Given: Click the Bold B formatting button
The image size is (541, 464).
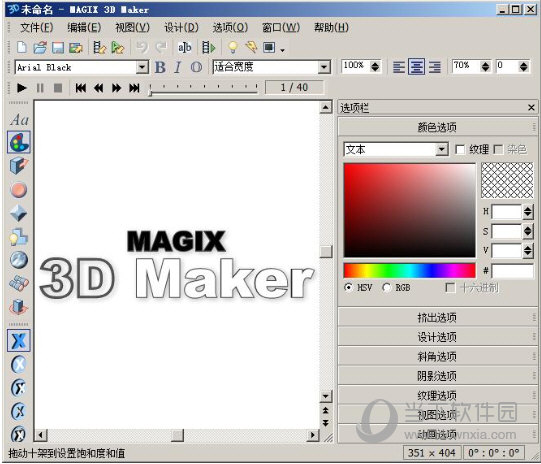Looking at the screenshot, I should pos(160,67).
